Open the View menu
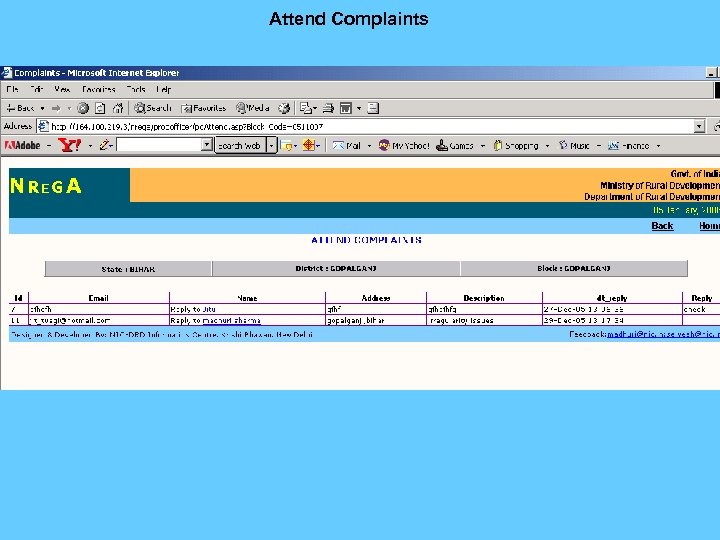720x540 pixels. click(62, 89)
